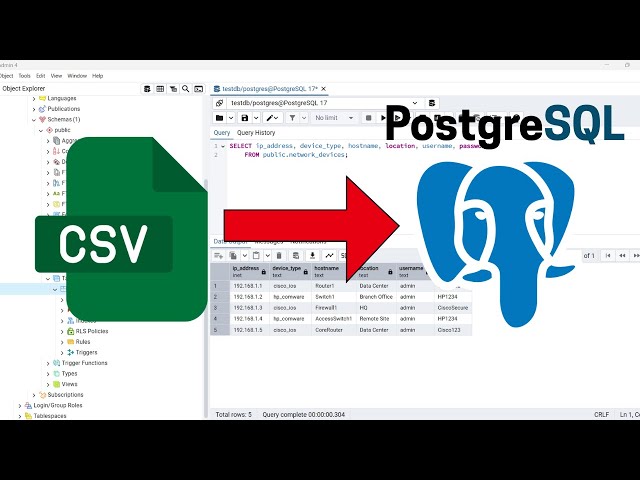Click the Open File folder icon

coord(220,118)
